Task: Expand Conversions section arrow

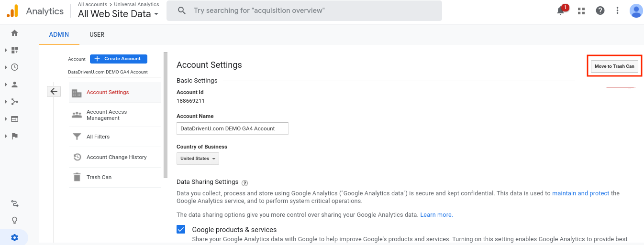Action: [6, 136]
